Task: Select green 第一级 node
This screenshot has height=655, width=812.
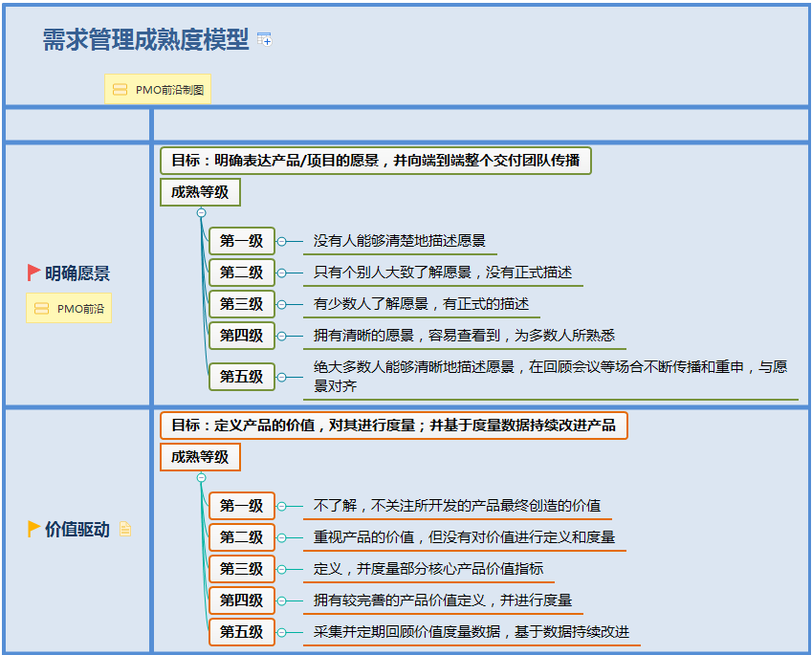Action: pos(241,241)
